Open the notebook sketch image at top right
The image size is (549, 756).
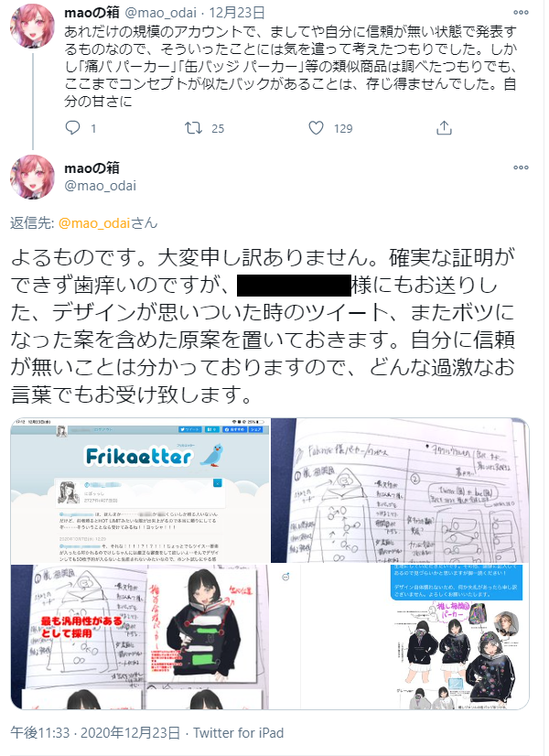click(x=401, y=491)
